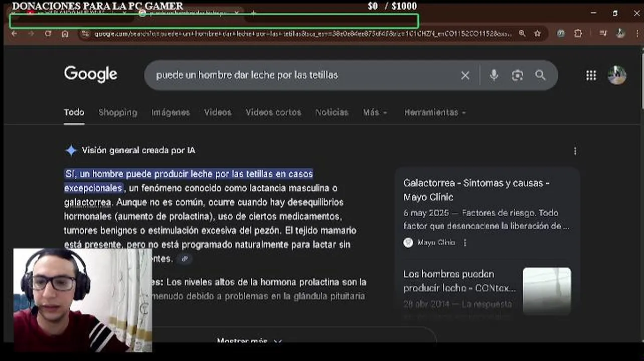This screenshot has height=361, width=644.
Task: Click the source link chip in AI overview
Action: coord(185,259)
